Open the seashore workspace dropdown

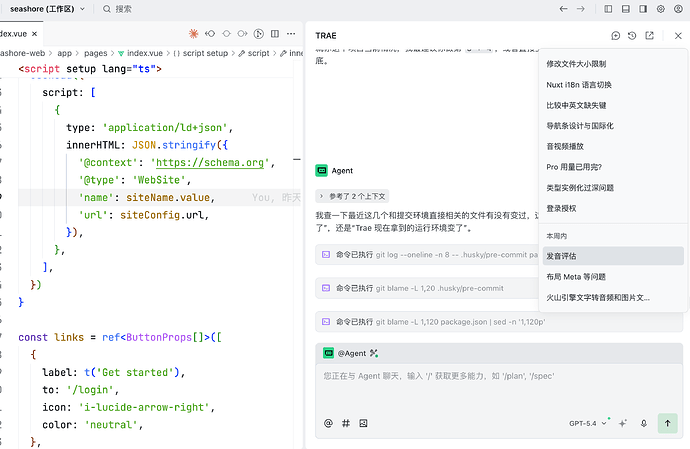[x=47, y=9]
